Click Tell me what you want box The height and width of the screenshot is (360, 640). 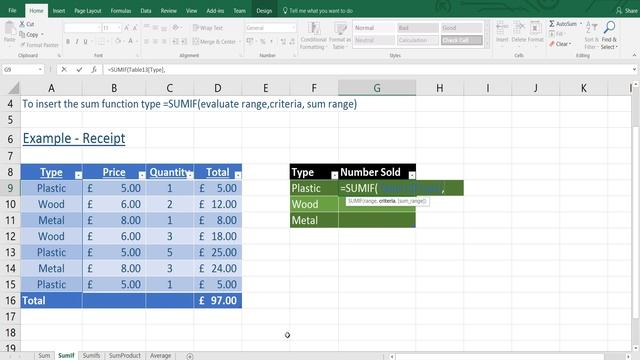pos(318,11)
